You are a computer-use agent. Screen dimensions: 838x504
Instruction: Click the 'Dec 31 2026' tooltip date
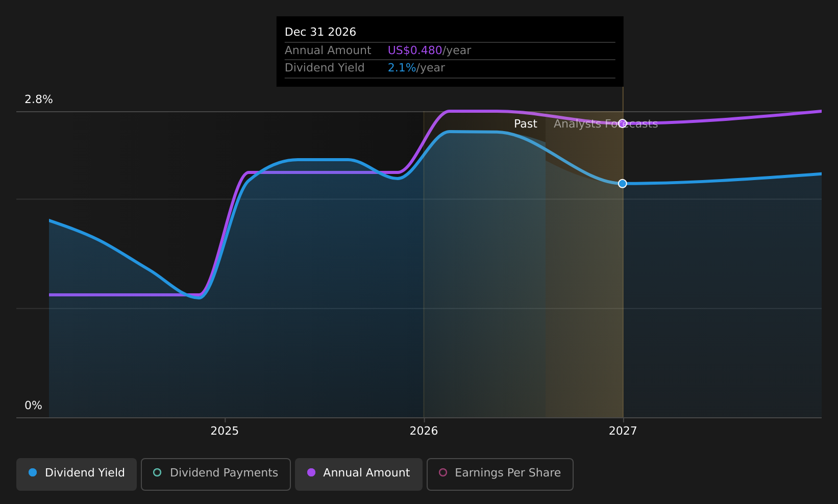(321, 32)
